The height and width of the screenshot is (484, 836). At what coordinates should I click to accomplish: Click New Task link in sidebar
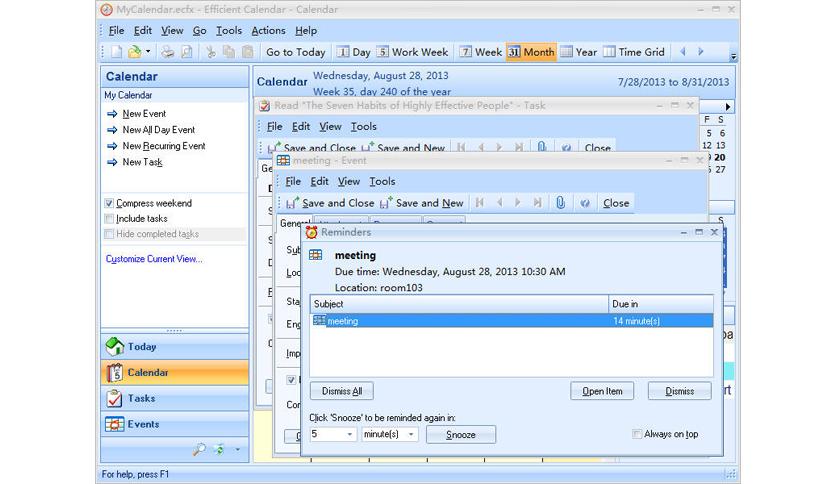[x=142, y=162]
